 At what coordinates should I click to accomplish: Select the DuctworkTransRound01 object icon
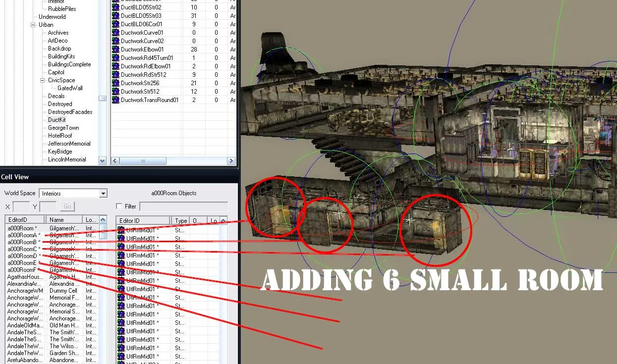(115, 100)
